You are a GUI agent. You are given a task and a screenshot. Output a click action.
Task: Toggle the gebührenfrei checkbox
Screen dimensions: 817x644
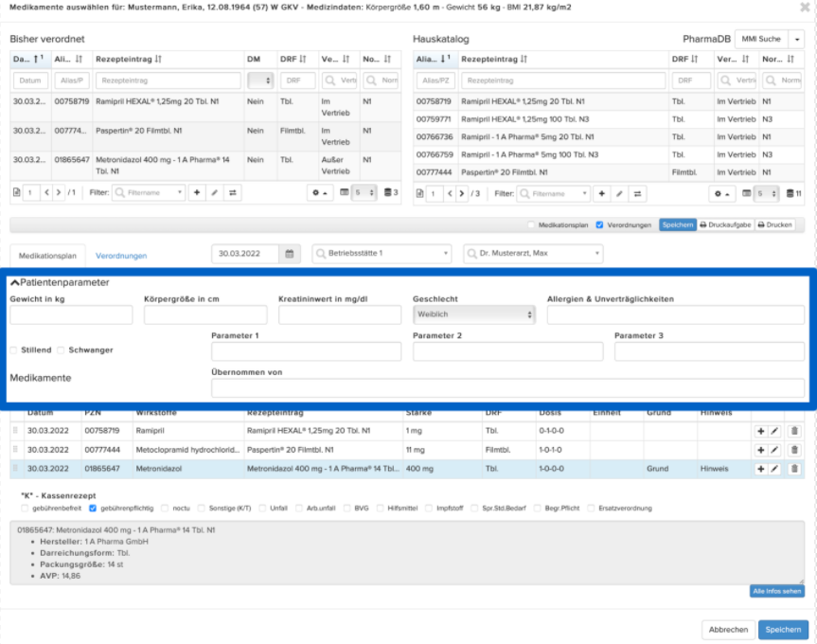pos(25,508)
